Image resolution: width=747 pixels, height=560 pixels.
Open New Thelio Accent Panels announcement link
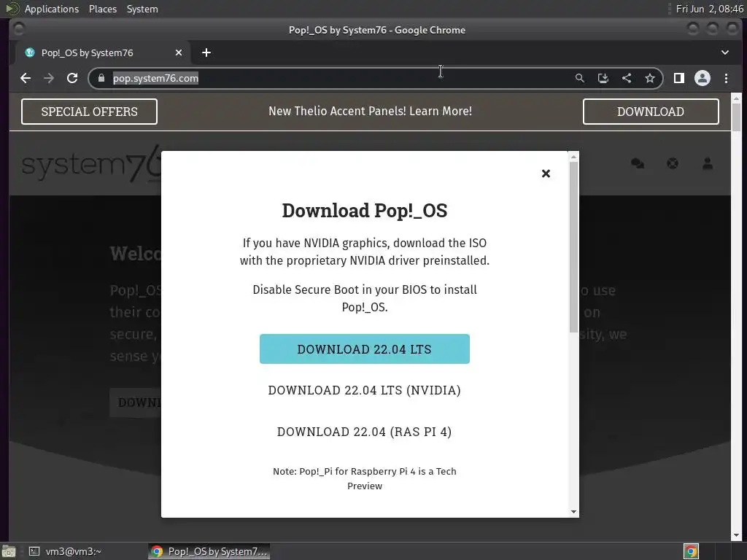point(370,111)
